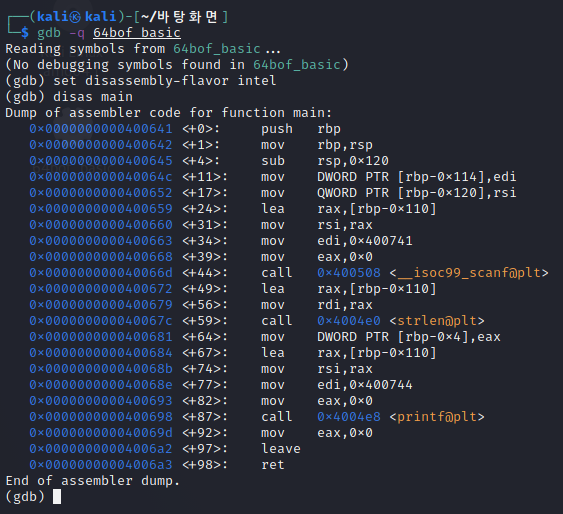This screenshot has width=563, height=514.
Task: Click the offset label <+59>
Action: (x=205, y=321)
